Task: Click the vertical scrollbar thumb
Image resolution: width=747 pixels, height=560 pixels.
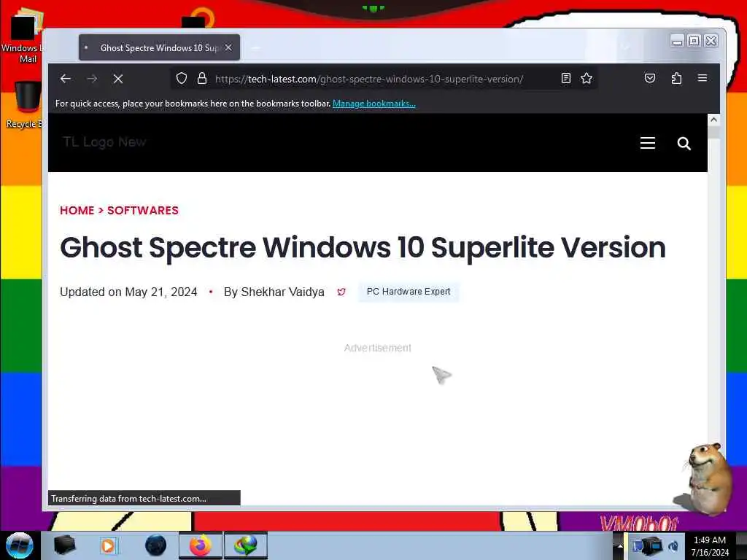Action: tap(713, 133)
